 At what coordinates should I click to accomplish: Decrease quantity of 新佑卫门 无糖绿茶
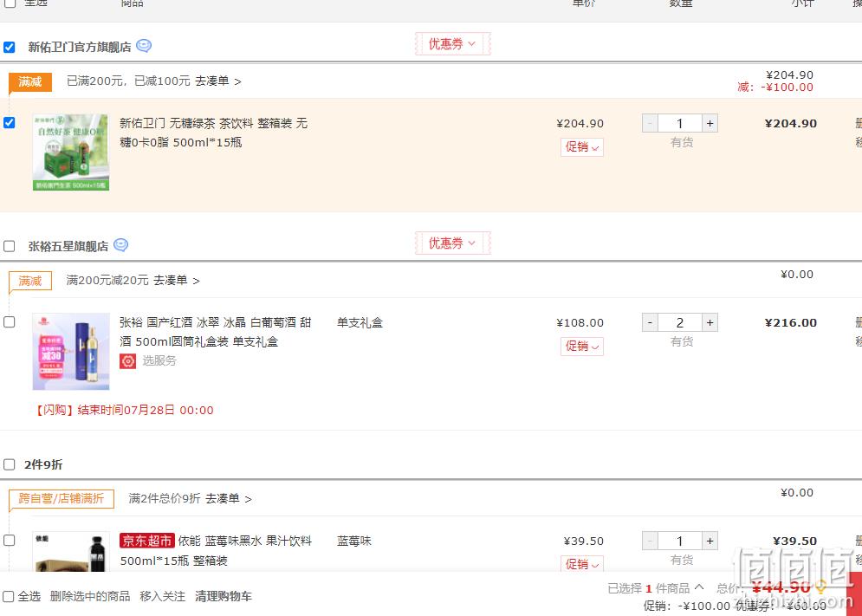[650, 123]
